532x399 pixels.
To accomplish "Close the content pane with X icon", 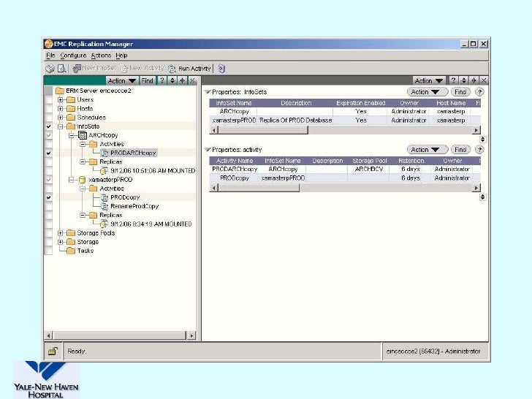I will pos(484,80).
